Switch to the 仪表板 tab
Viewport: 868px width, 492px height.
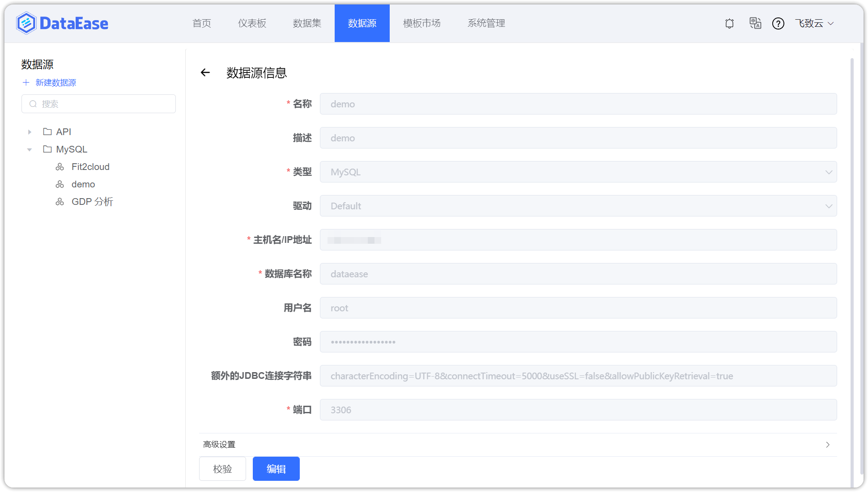[x=252, y=23]
